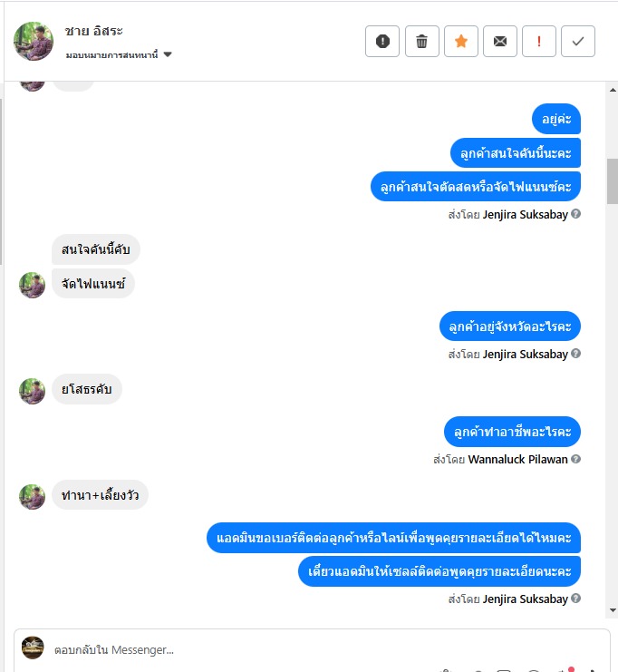This screenshot has height=672, width=618.
Task: Mark conversation as done with the checkmark
Action: click(578, 41)
